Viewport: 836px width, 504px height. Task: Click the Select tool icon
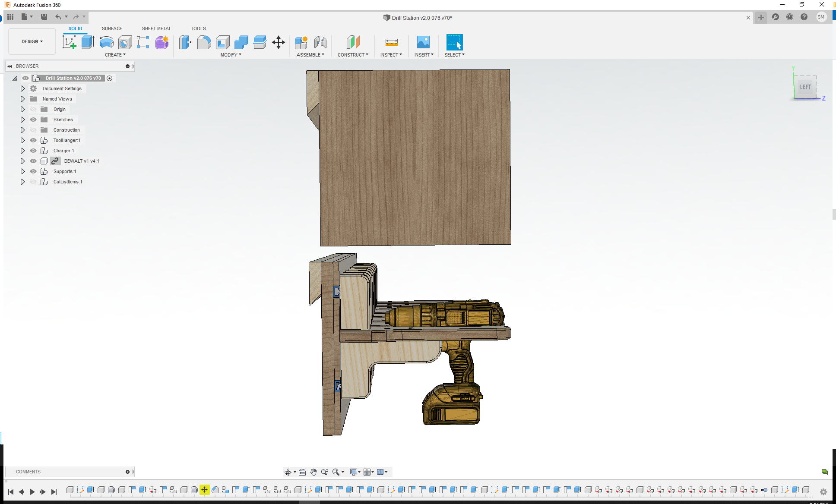pyautogui.click(x=454, y=42)
